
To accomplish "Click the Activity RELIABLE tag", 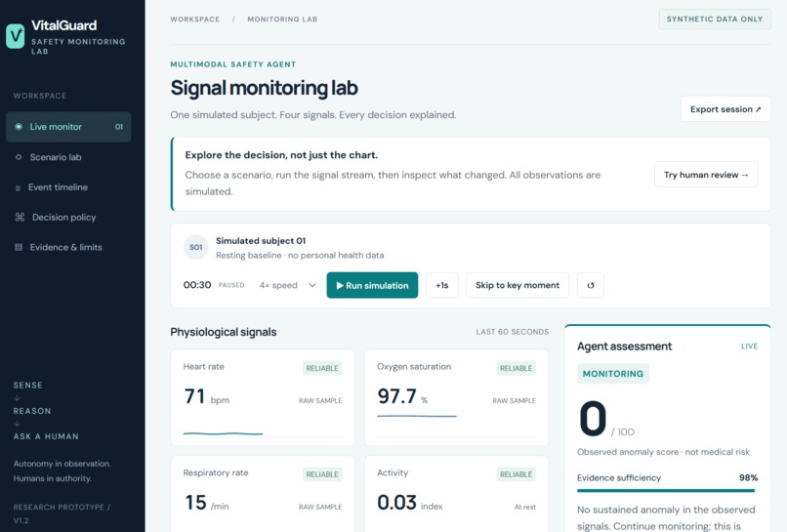I will click(516, 474).
